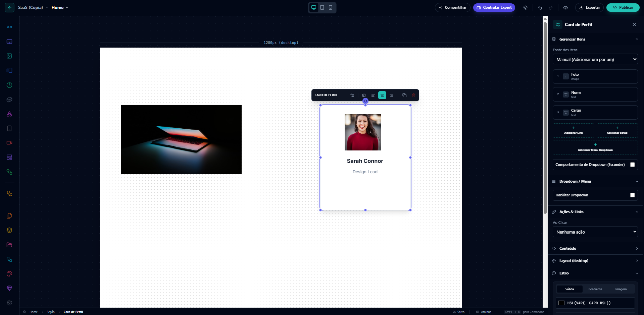The height and width of the screenshot is (315, 644).
Task: Open the color palette icon in sidebar
Action: tap(9, 274)
